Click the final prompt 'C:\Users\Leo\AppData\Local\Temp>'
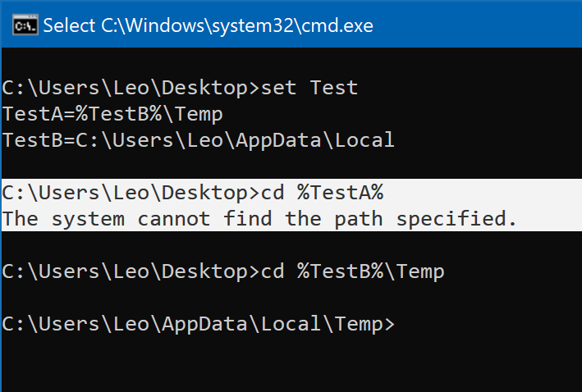Screen dimensions: 582x392 pos(198,325)
